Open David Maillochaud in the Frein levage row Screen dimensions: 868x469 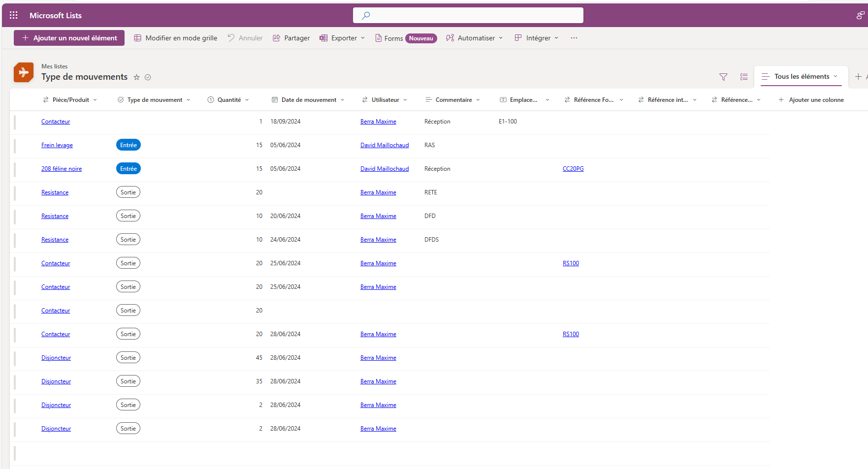click(385, 145)
